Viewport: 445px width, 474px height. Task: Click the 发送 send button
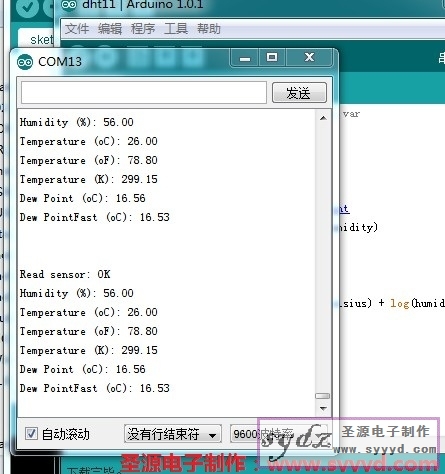click(x=299, y=93)
